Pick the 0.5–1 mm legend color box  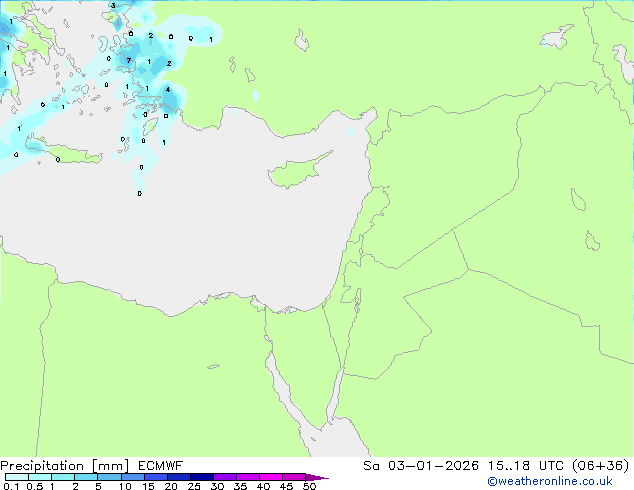coord(40,477)
